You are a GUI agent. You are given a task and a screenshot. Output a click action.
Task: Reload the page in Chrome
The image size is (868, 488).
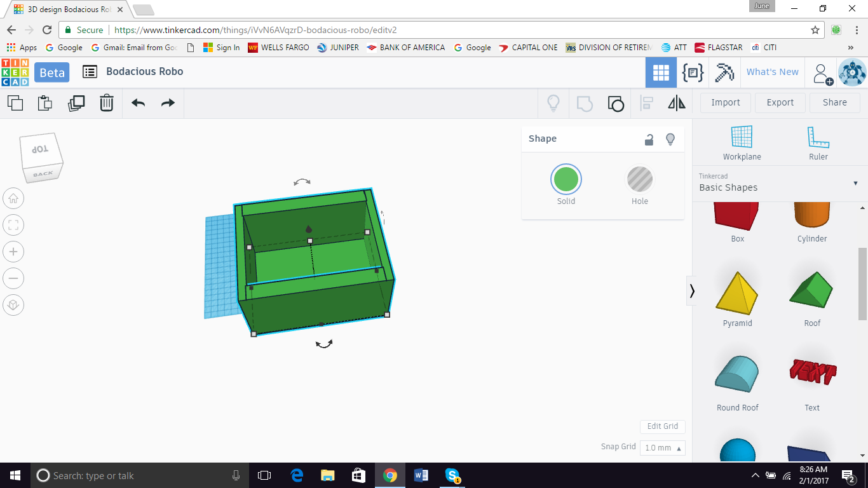tap(47, 30)
